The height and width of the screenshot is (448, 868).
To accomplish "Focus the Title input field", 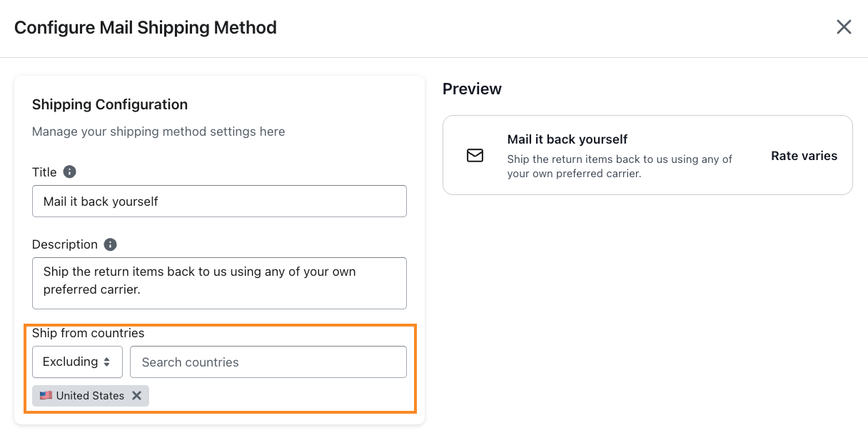I will point(219,201).
